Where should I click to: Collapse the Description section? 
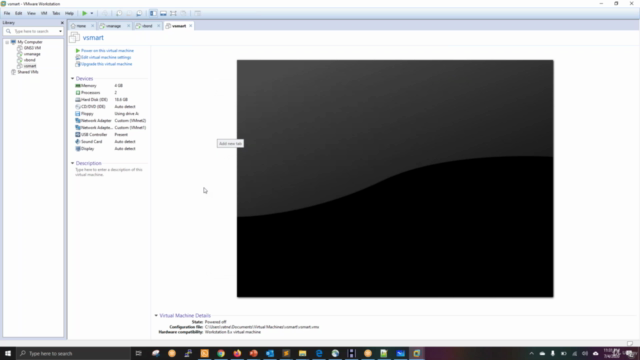[x=73, y=163]
